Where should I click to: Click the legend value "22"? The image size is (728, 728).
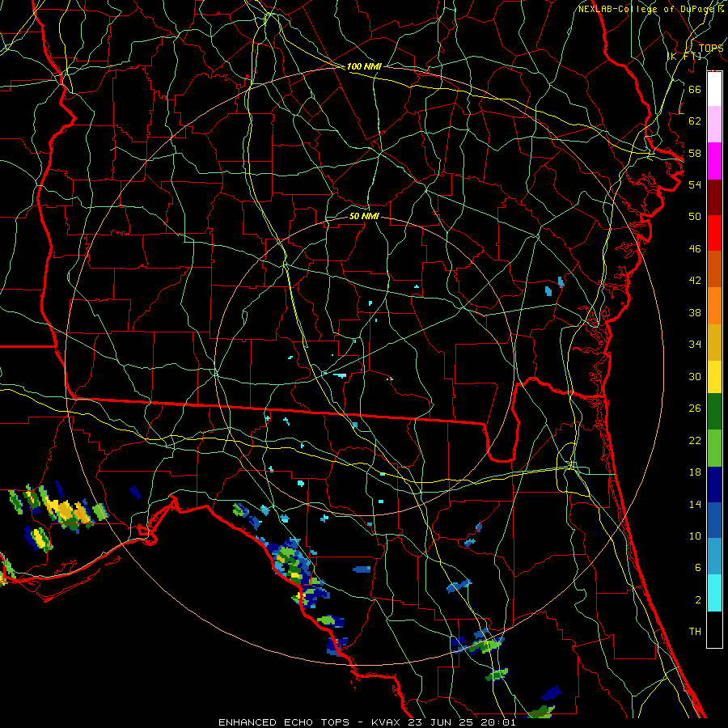695,440
